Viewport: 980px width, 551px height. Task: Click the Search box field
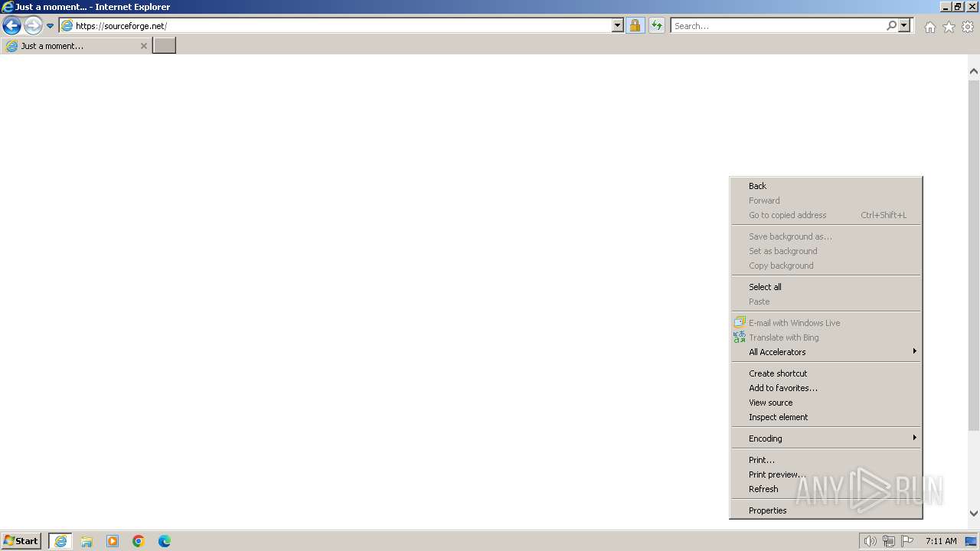click(777, 25)
